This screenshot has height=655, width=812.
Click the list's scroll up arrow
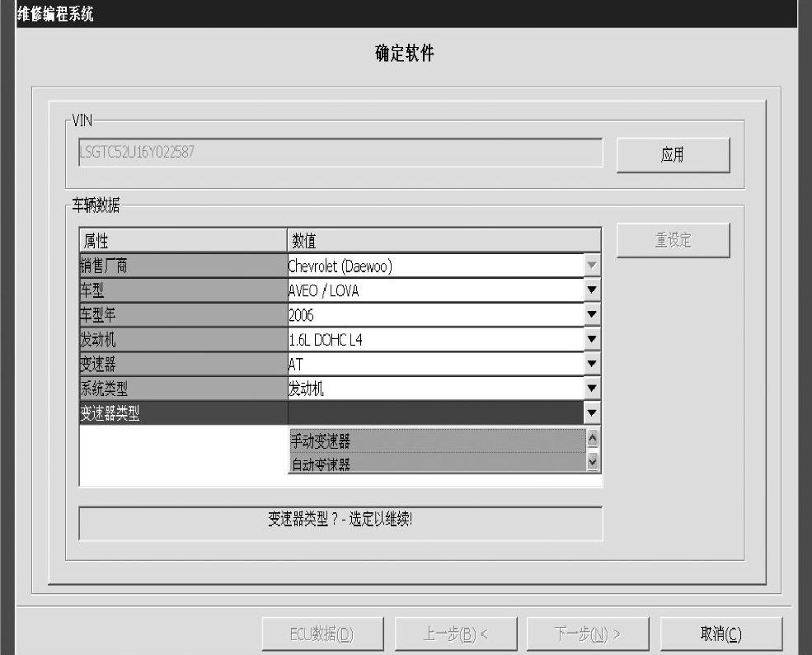coord(592,438)
